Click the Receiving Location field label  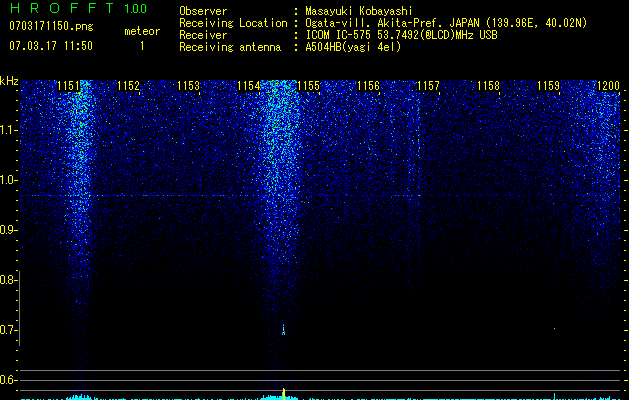click(x=233, y=23)
